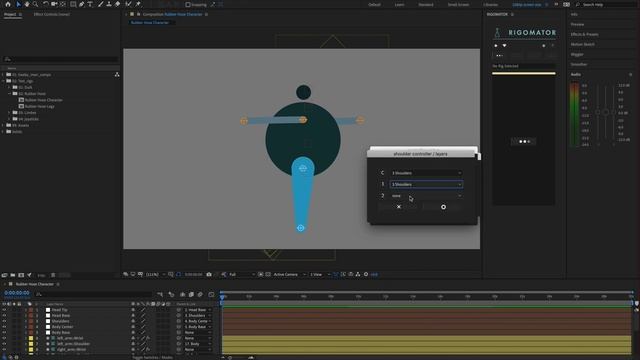Open the layer 1 Shoulders dropdown in the dialog

[x=426, y=184]
